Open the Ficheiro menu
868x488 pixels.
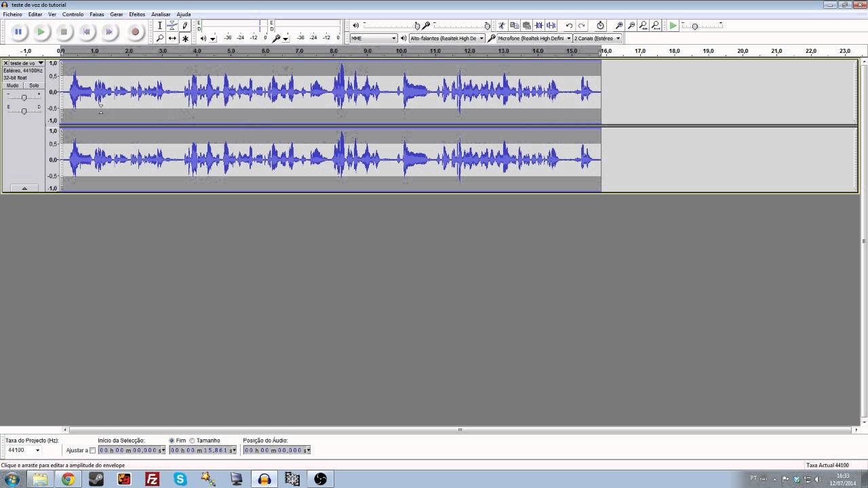12,14
